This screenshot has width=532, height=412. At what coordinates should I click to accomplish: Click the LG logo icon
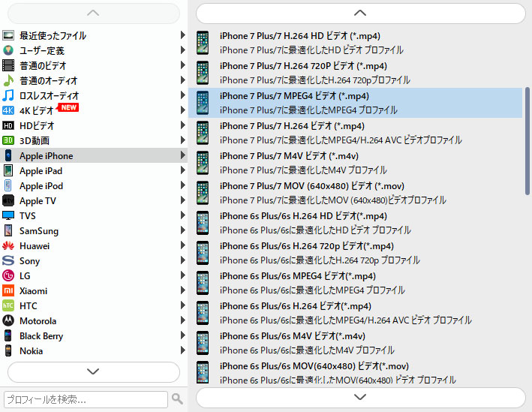pos(8,275)
